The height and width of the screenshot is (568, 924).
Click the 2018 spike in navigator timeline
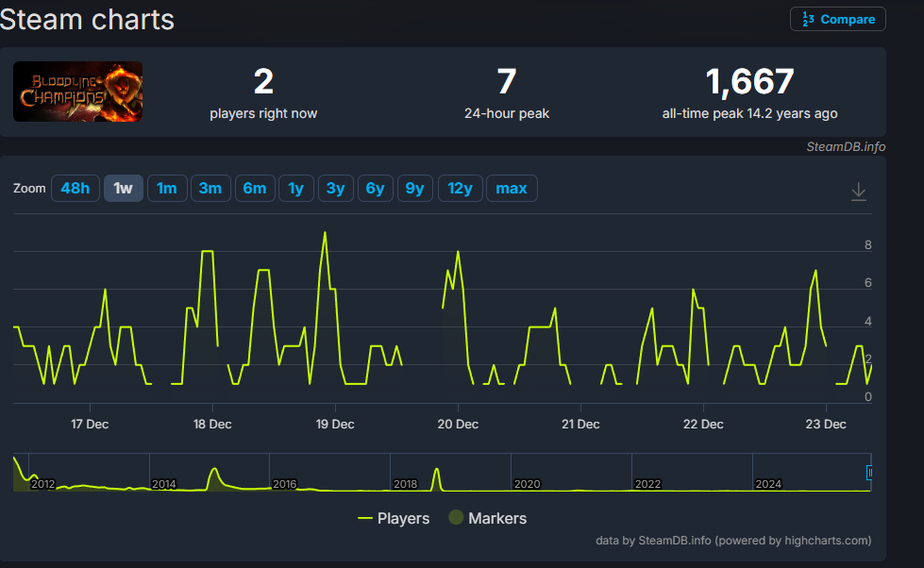[x=437, y=477]
